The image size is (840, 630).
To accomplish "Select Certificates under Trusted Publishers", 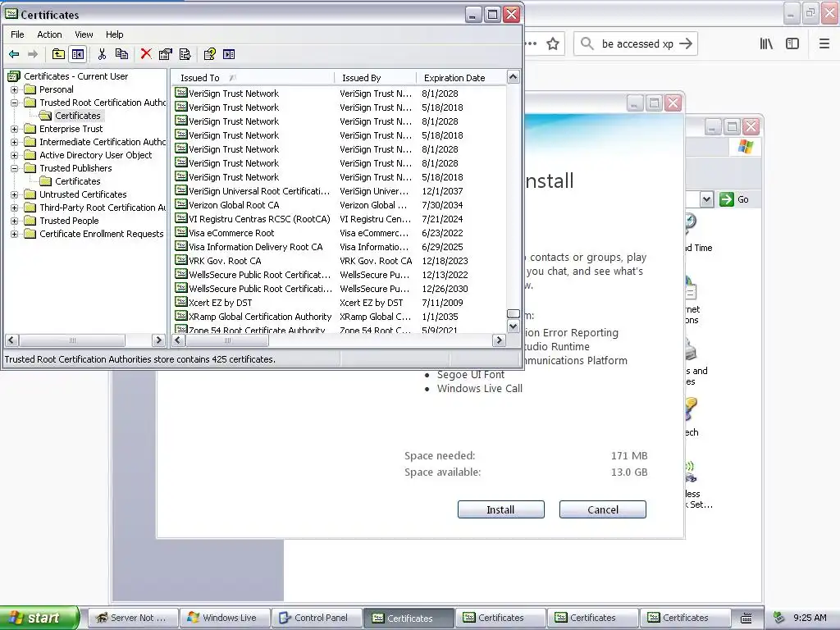I will click(78, 181).
